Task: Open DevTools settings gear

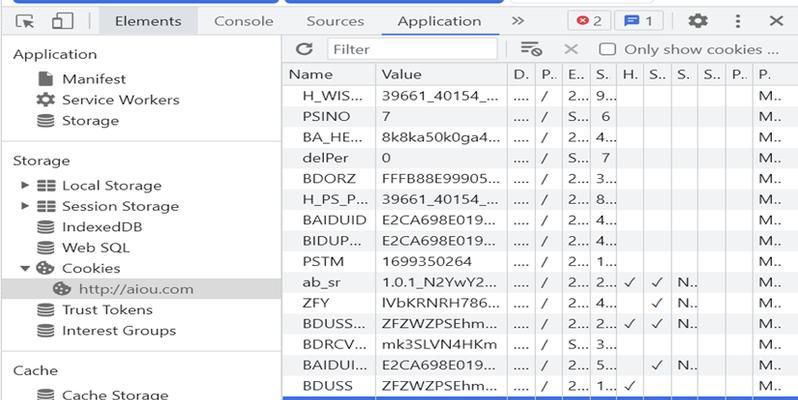Action: [x=698, y=21]
